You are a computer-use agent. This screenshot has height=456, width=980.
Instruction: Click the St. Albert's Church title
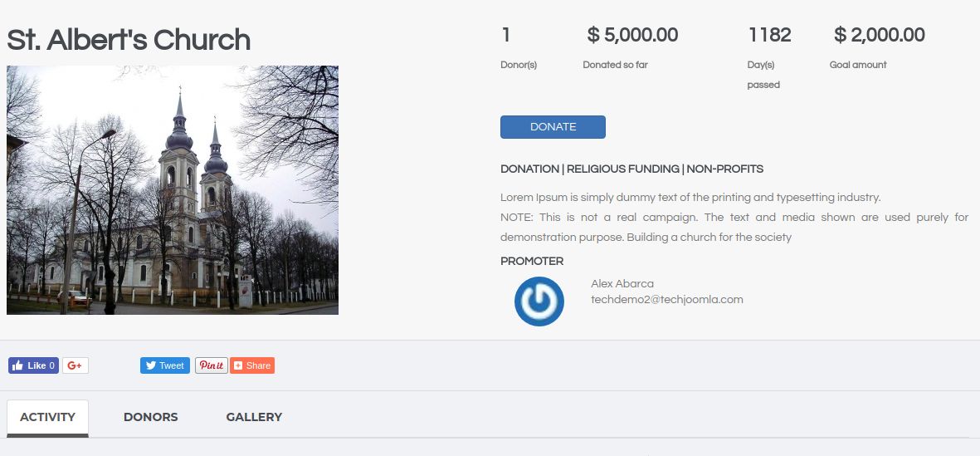[129, 40]
